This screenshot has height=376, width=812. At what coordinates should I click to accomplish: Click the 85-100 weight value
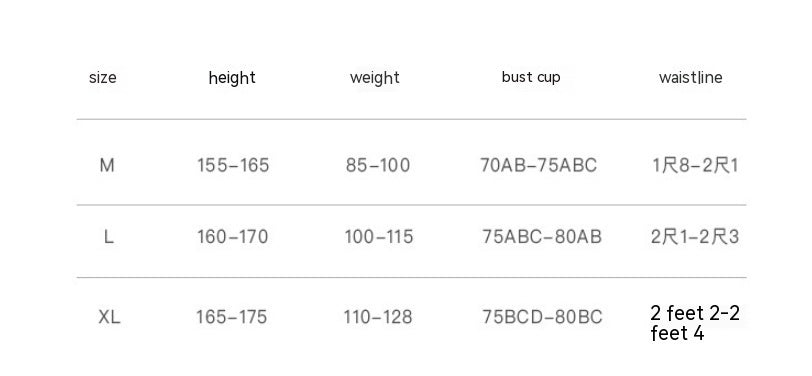coord(378,165)
